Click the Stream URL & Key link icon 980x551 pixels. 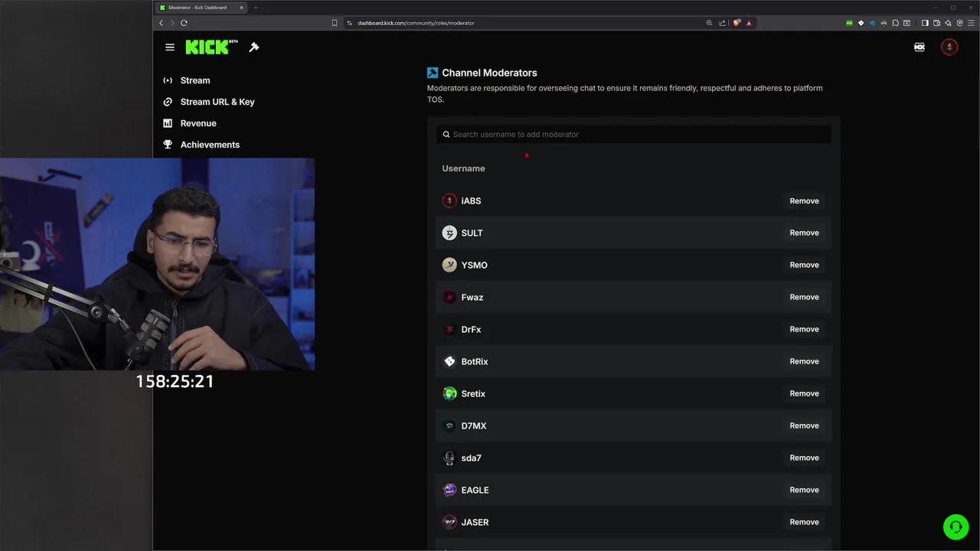[x=168, y=102]
